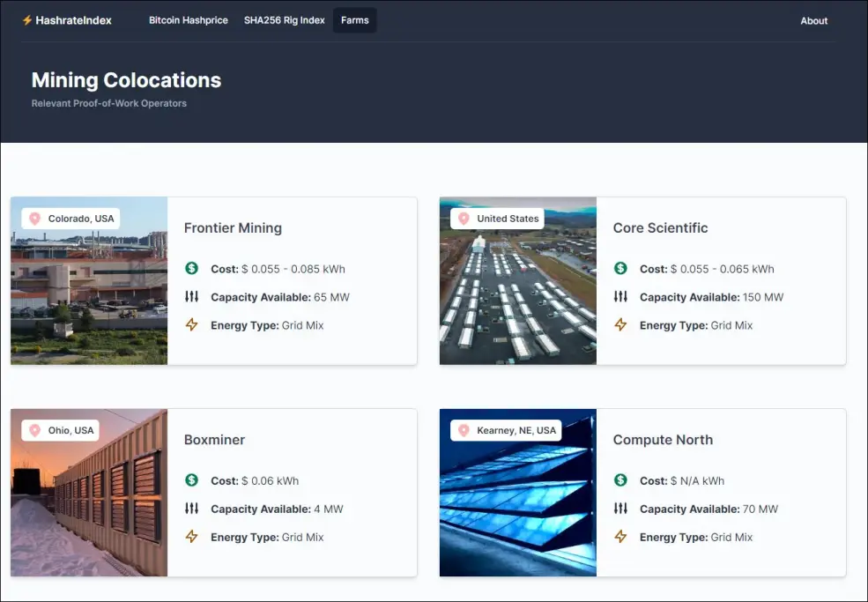Click the Frontier Mining facility photo
The height and width of the screenshot is (602, 868).
[x=89, y=281]
